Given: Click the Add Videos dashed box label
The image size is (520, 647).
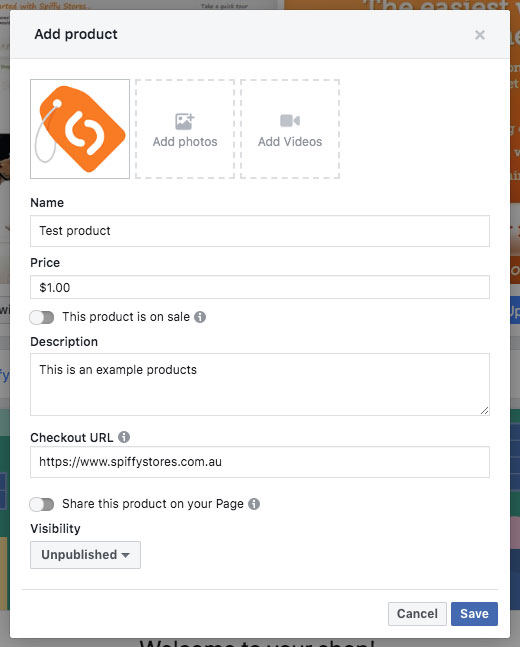Looking at the screenshot, I should [290, 142].
